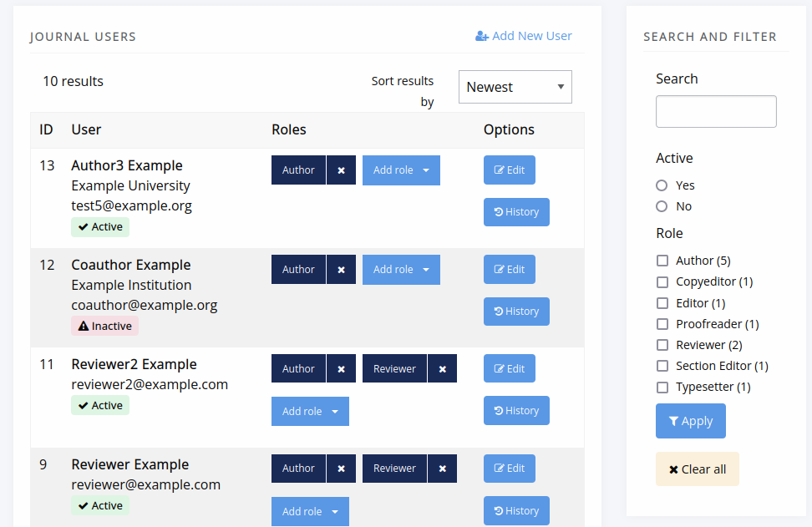Apply the selected filters

(x=691, y=421)
